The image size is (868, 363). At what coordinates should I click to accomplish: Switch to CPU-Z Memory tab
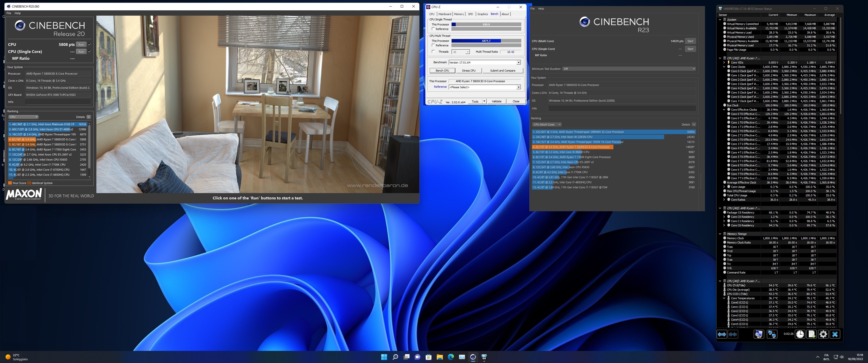[x=458, y=14]
